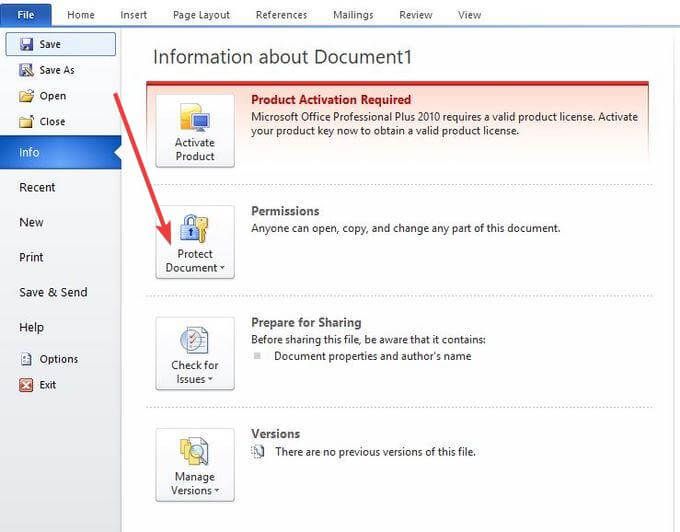The width and height of the screenshot is (680, 532).
Task: Click 'There are no previous versions' text
Action: (x=376, y=452)
